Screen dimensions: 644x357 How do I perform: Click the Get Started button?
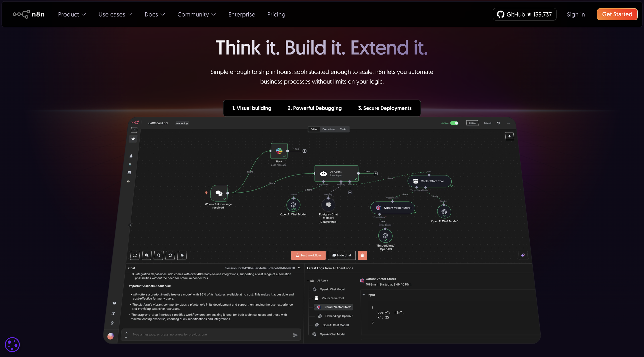pos(617,14)
